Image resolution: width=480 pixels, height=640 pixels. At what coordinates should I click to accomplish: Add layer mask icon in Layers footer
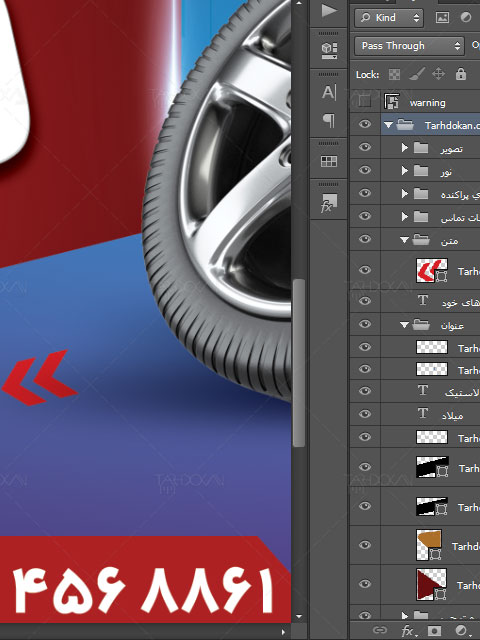click(434, 631)
